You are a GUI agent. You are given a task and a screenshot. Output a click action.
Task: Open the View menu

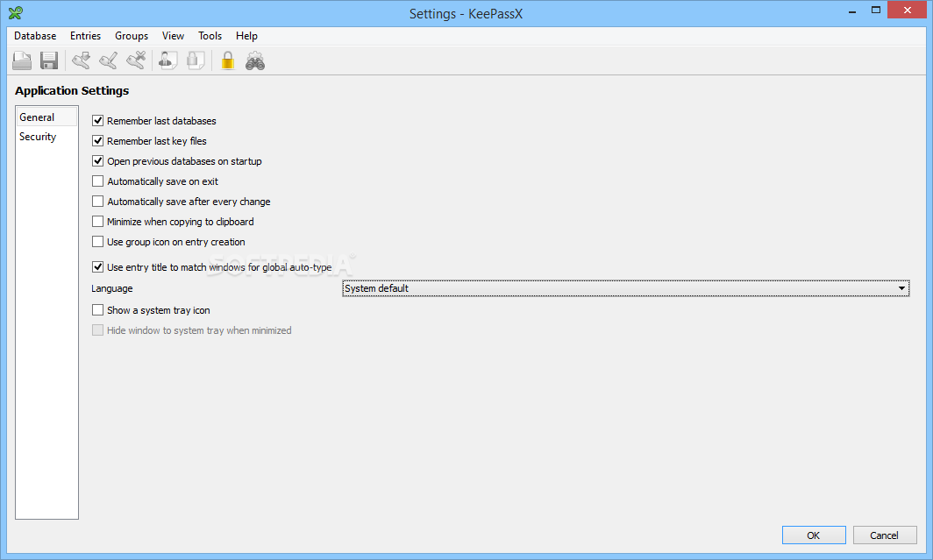[x=173, y=36]
